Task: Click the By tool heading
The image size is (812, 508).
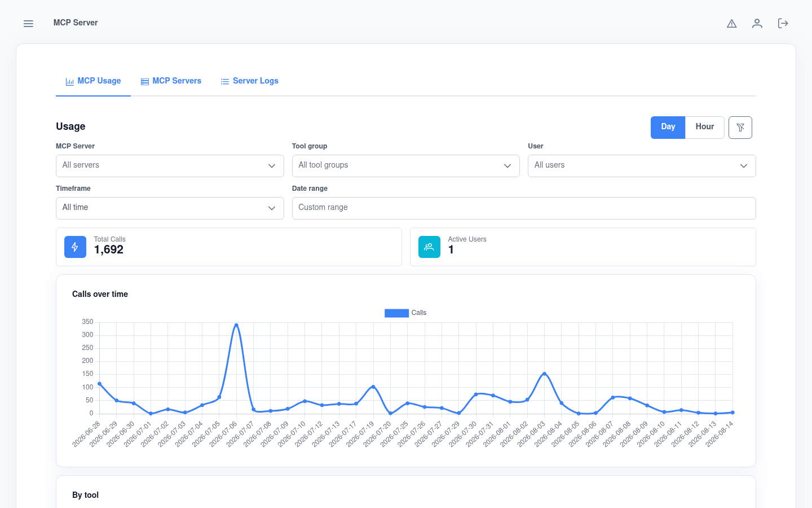Action: 85,495
